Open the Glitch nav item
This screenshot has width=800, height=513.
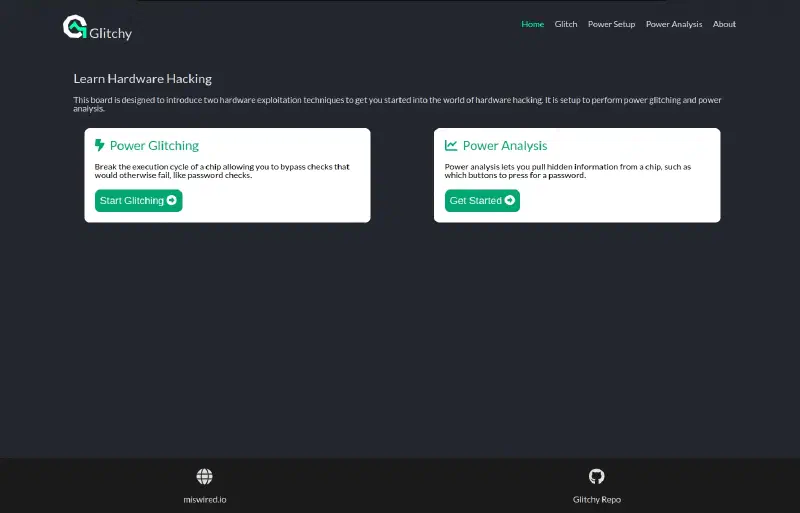(x=566, y=24)
